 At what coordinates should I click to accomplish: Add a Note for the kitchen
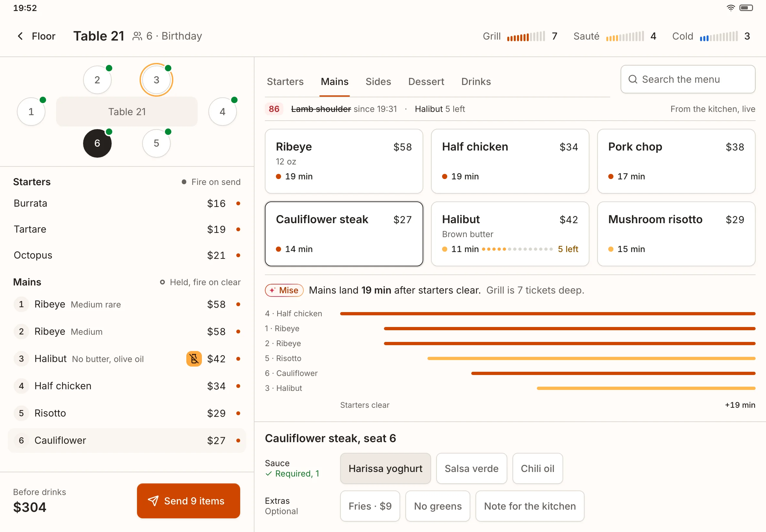[530, 506]
